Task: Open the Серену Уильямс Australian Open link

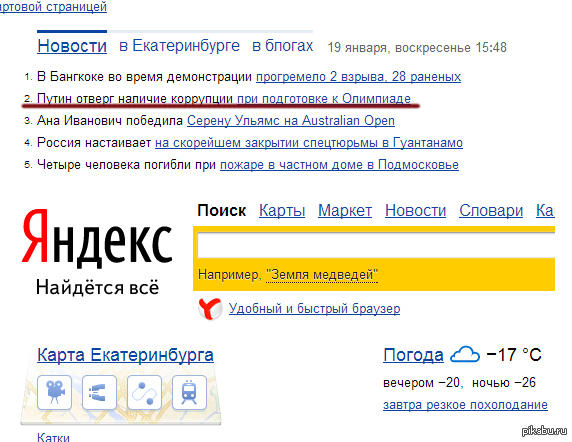Action: click(x=291, y=121)
